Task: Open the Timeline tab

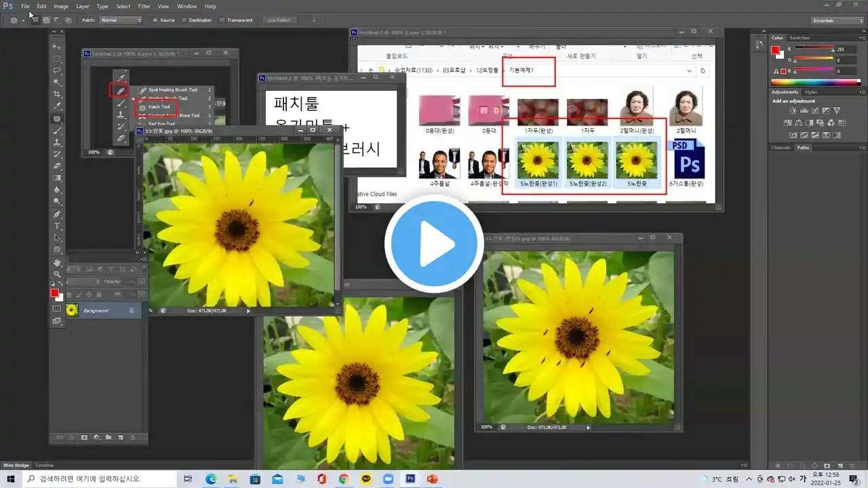Action: pyautogui.click(x=45, y=465)
